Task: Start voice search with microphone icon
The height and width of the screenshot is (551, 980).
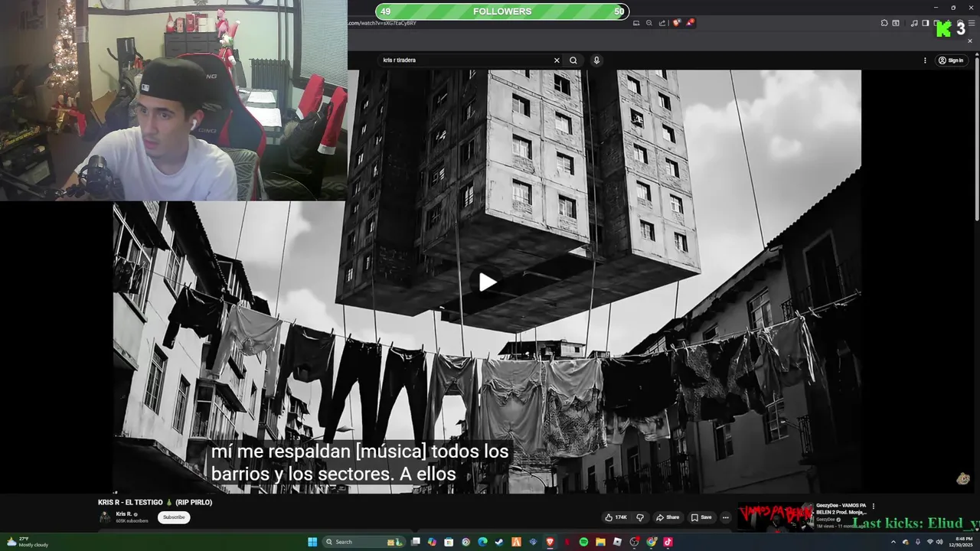Action: pyautogui.click(x=596, y=60)
